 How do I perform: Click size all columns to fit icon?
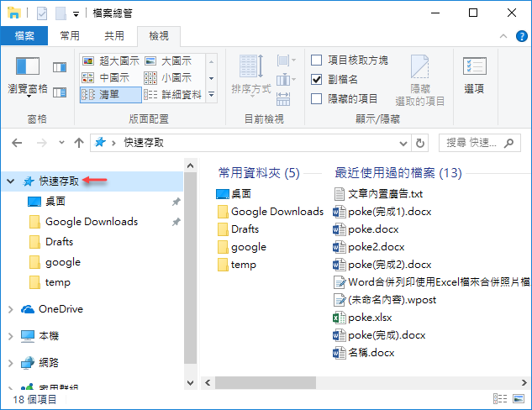[x=283, y=99]
